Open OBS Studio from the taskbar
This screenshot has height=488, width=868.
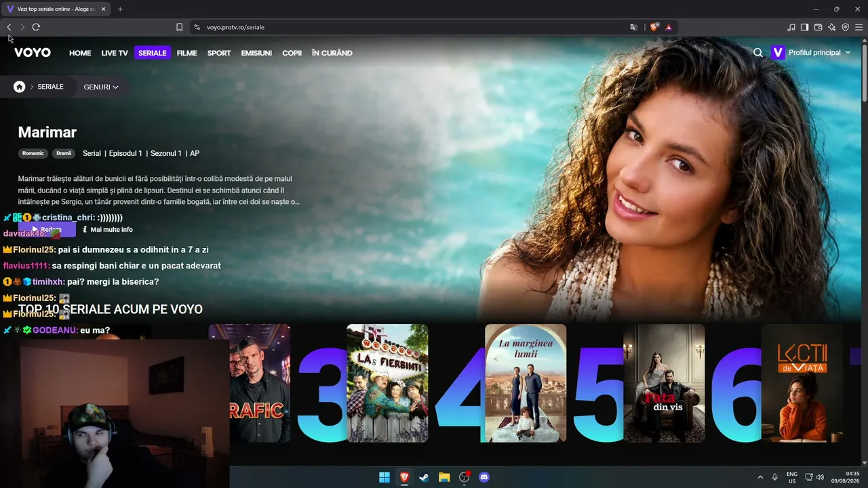[x=464, y=477]
